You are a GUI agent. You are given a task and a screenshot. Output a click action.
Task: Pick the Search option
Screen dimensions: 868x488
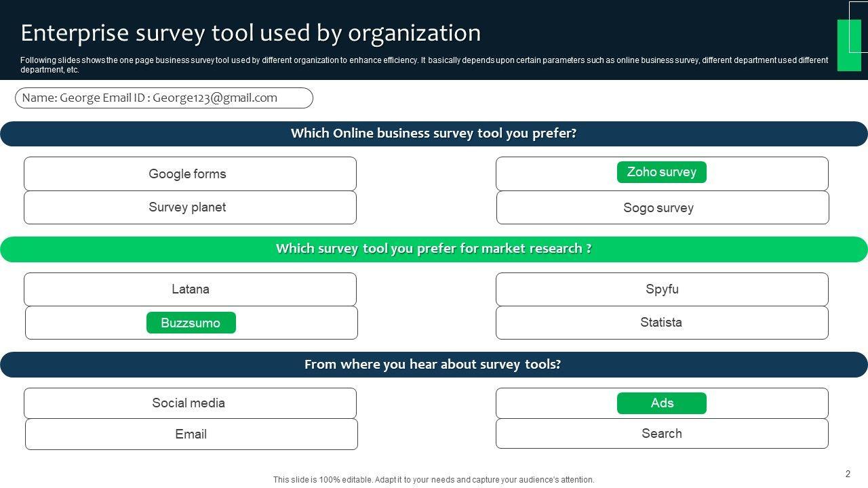coord(662,434)
